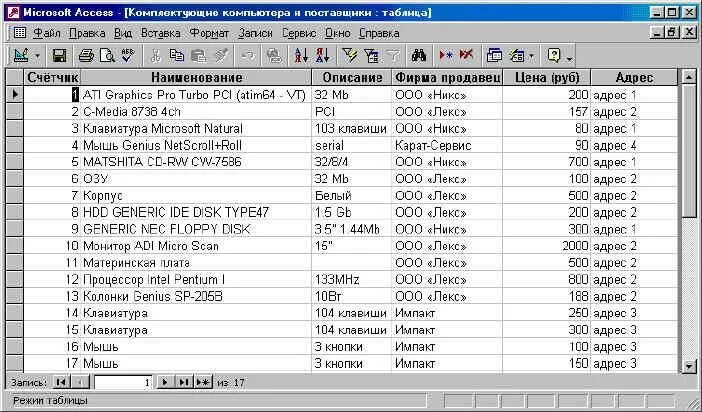Toggle the Apply Filter funnel icon
Screen dimensions: 702x412
coord(393,56)
